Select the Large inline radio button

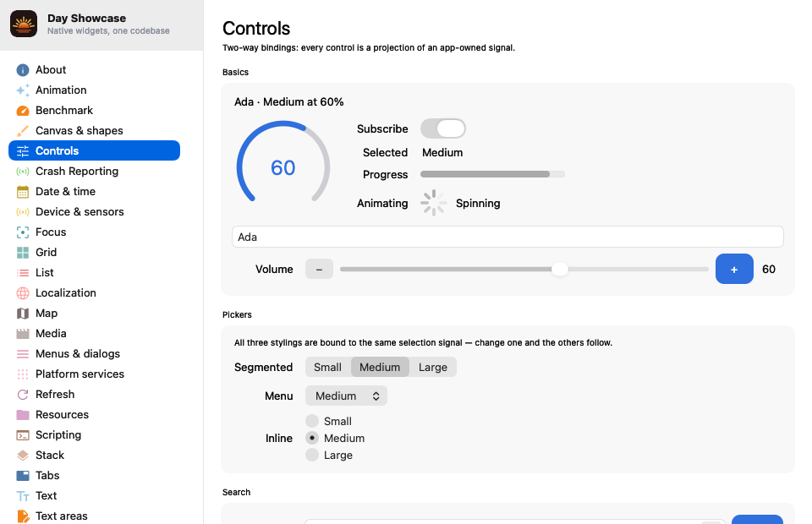[312, 456]
